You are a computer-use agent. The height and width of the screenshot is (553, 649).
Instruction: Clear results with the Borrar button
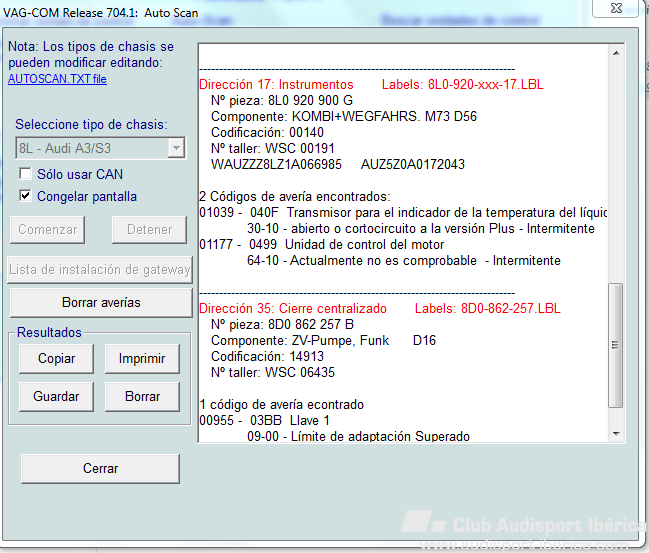pyautogui.click(x=142, y=397)
